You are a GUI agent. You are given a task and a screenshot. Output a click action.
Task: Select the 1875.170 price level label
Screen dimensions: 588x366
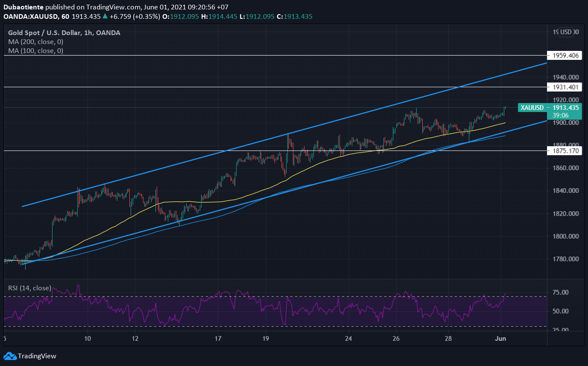pos(565,151)
